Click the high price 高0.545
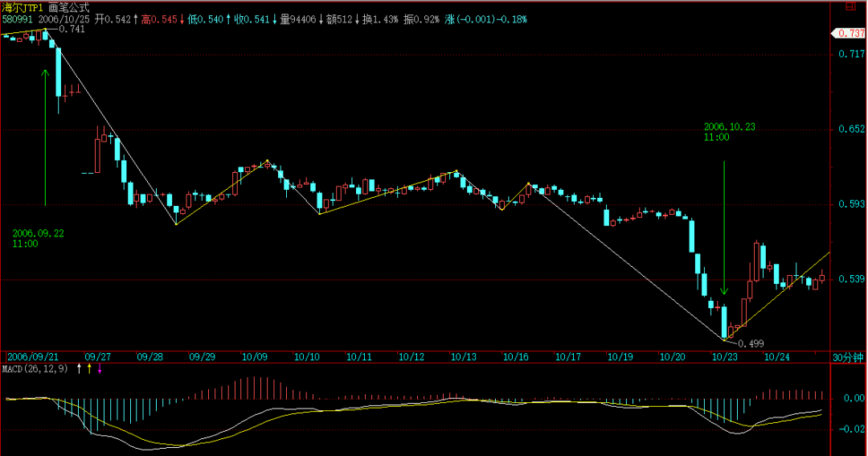Viewport: 868px width, 456px height. [x=159, y=19]
